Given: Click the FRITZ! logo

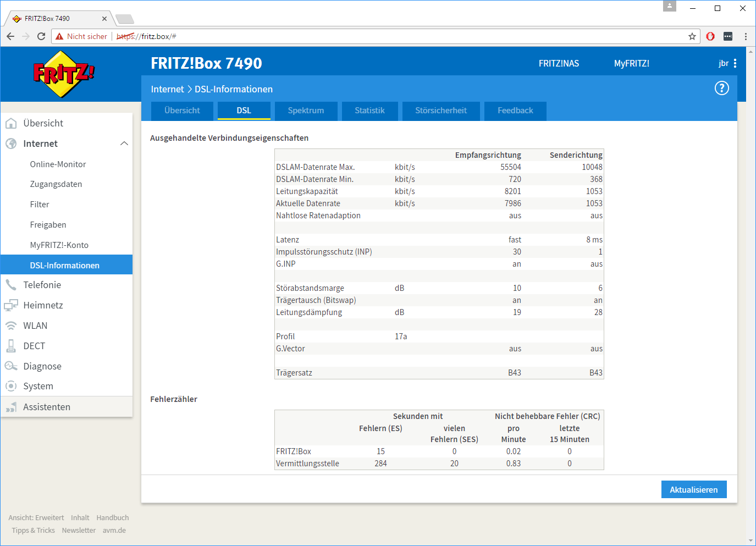Looking at the screenshot, I should 64,74.
